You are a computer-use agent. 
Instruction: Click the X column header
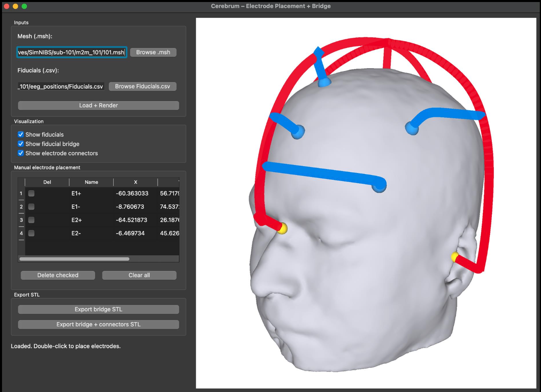coord(135,182)
